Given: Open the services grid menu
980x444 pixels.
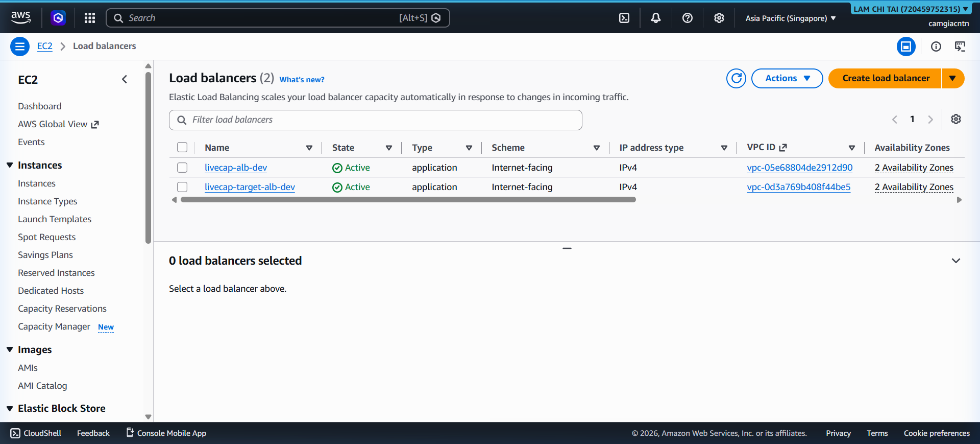Looking at the screenshot, I should pyautogui.click(x=90, y=18).
